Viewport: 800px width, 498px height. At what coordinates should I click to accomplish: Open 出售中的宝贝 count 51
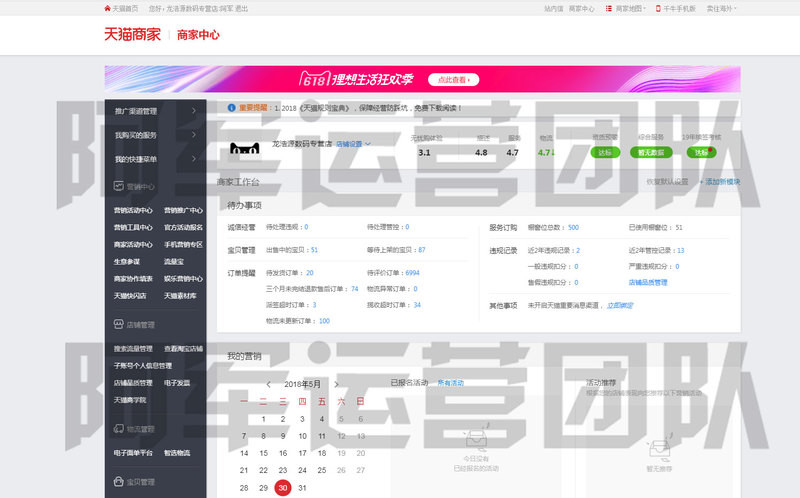click(314, 250)
